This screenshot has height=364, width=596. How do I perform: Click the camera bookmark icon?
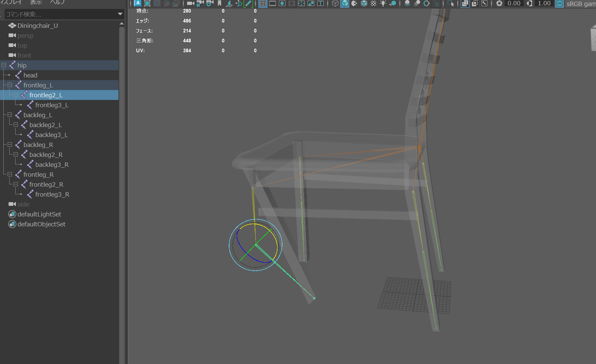coord(220,3)
